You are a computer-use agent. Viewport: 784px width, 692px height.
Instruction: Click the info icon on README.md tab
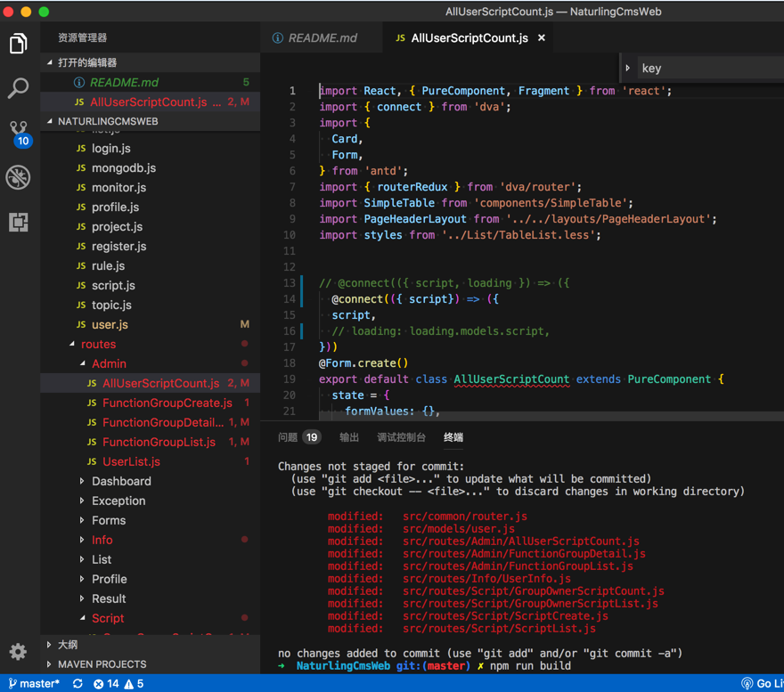277,38
